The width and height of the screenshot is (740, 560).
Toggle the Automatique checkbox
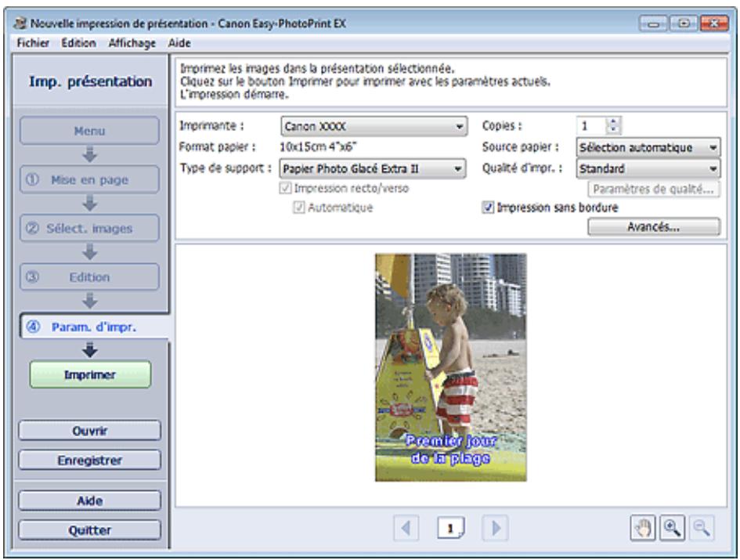tap(298, 208)
